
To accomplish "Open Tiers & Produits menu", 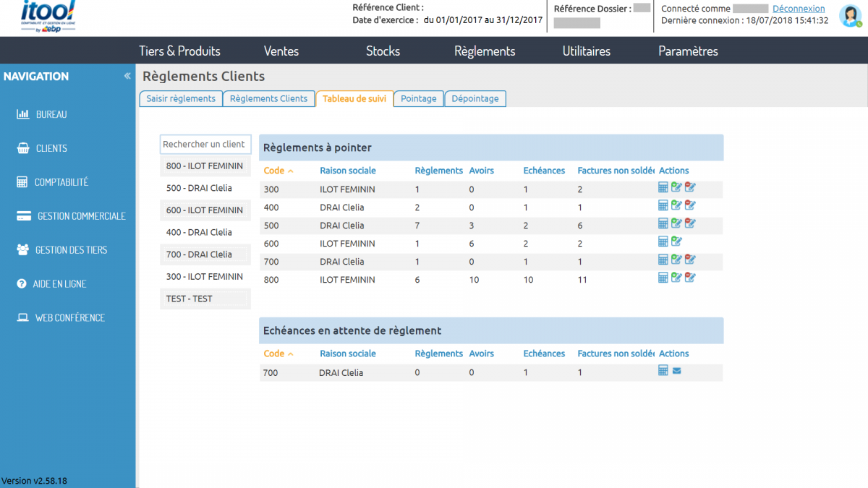I will click(x=179, y=51).
